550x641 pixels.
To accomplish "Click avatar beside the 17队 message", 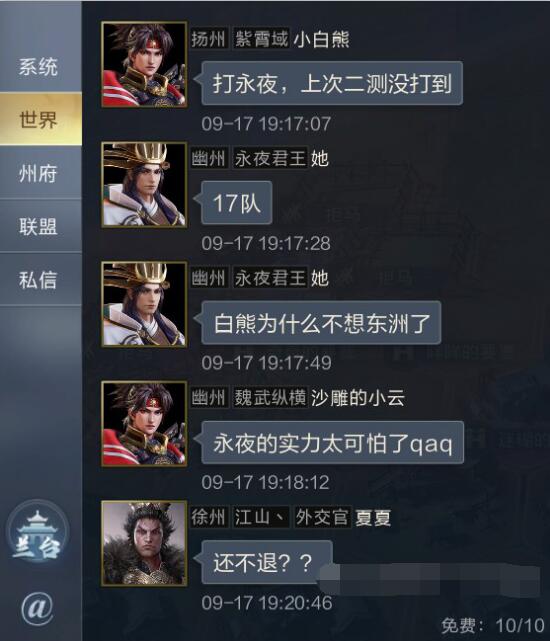I will (144, 184).
